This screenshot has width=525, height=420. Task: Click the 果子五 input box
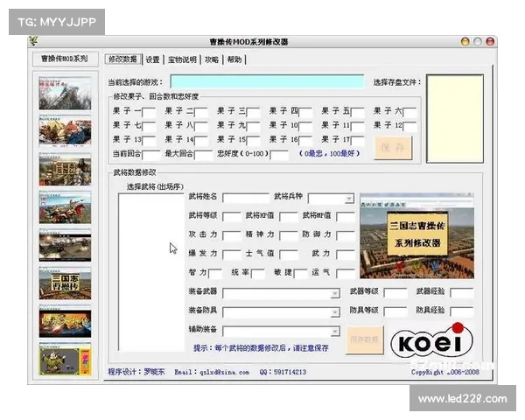tap(358, 112)
